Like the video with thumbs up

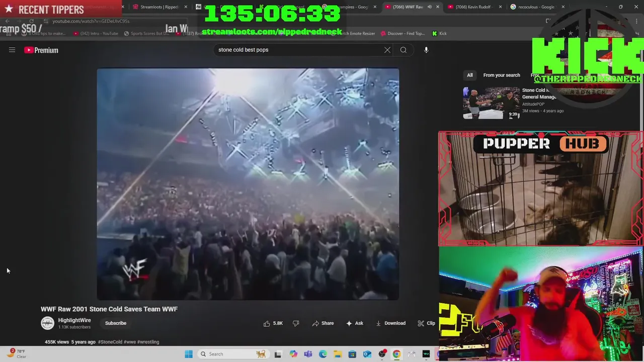click(x=273, y=323)
